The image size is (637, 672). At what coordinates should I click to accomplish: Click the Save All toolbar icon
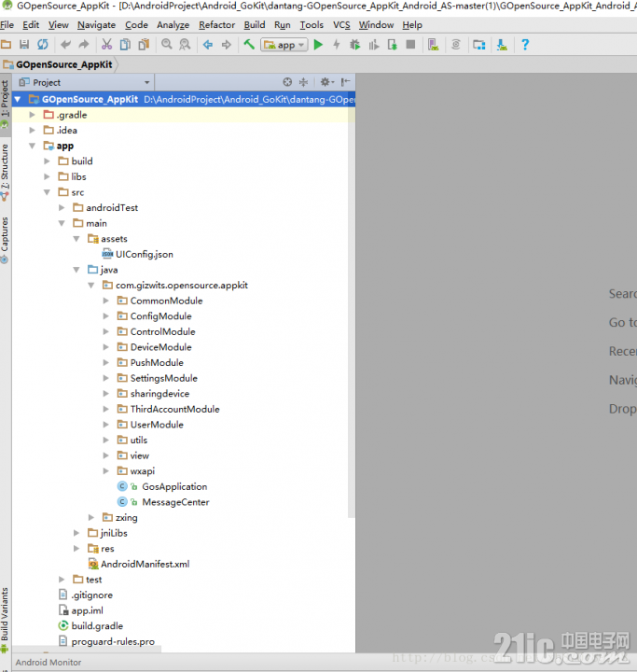(x=24, y=45)
